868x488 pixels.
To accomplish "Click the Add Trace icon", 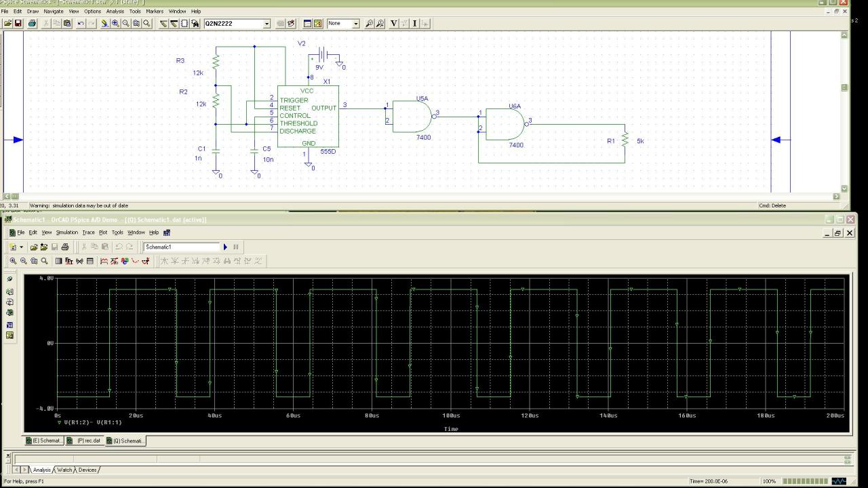I will 104,261.
